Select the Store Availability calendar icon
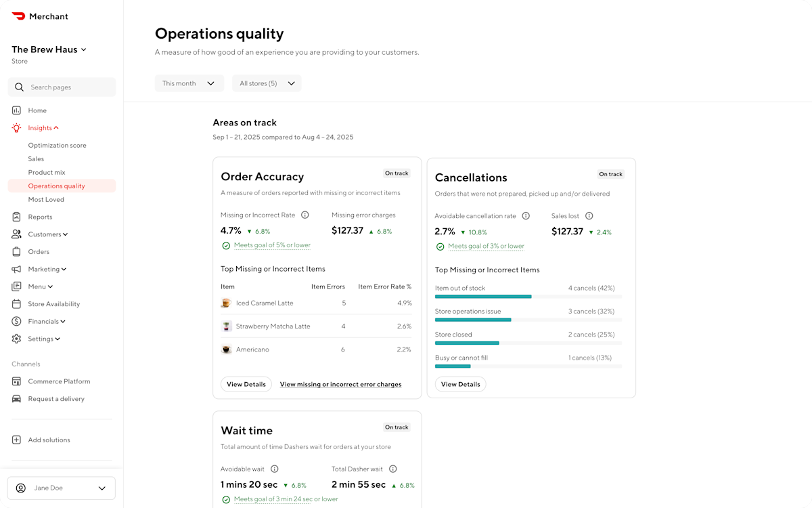Viewport: 812px width, 508px height. (16, 303)
